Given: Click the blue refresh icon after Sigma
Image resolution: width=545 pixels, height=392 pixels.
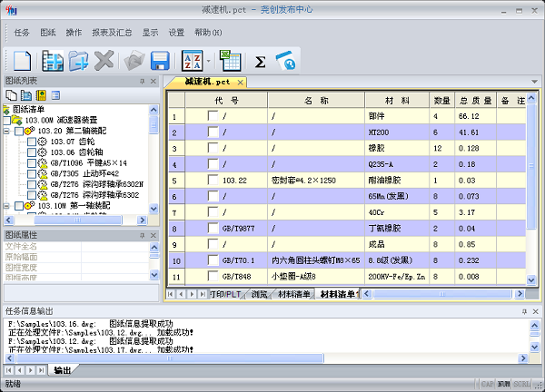Looking at the screenshot, I should (285, 62).
